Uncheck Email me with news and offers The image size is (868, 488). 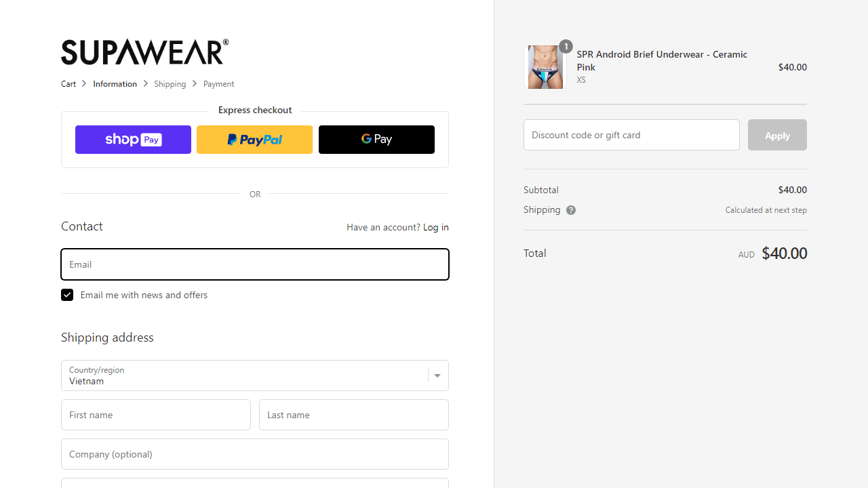(x=67, y=295)
